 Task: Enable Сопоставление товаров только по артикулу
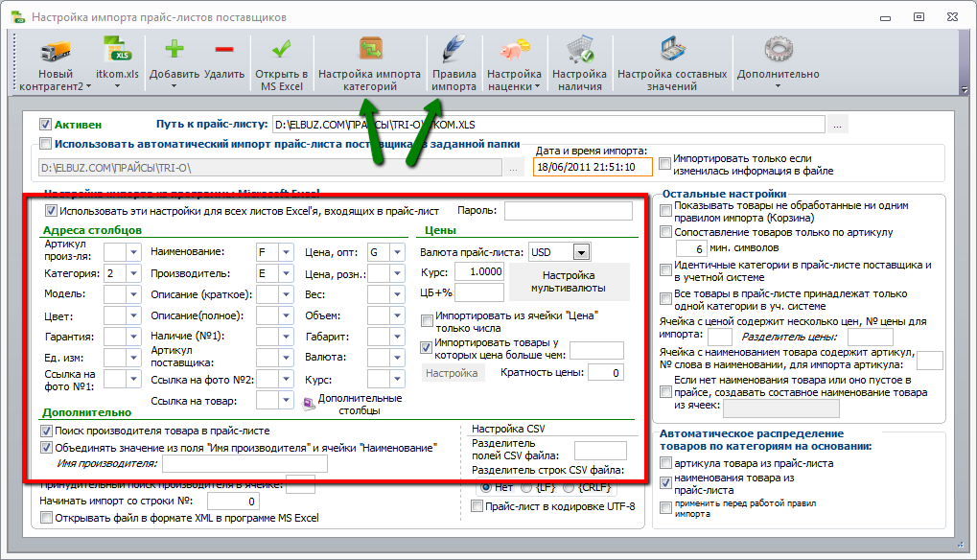[665, 232]
